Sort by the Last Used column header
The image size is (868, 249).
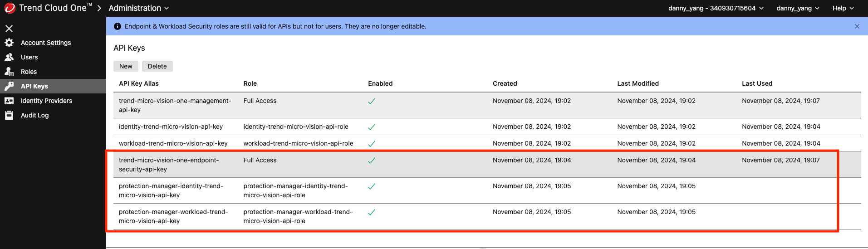click(x=757, y=83)
